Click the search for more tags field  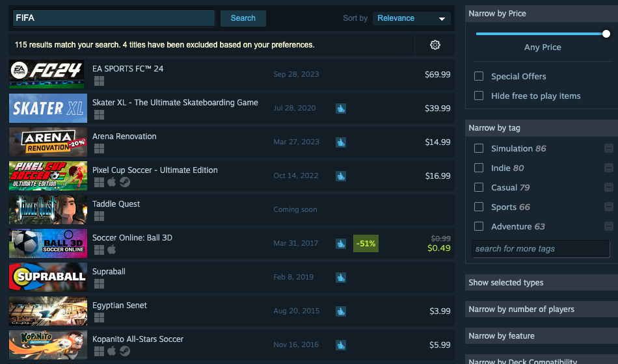[540, 249]
